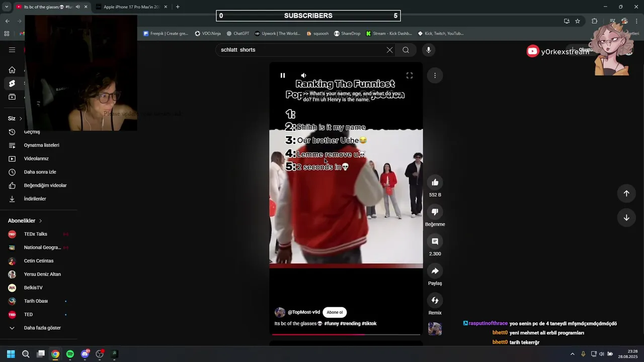Mute the YouTube tab audio icon
Image resolution: width=644 pixels, height=362 pixels.
(77, 7)
